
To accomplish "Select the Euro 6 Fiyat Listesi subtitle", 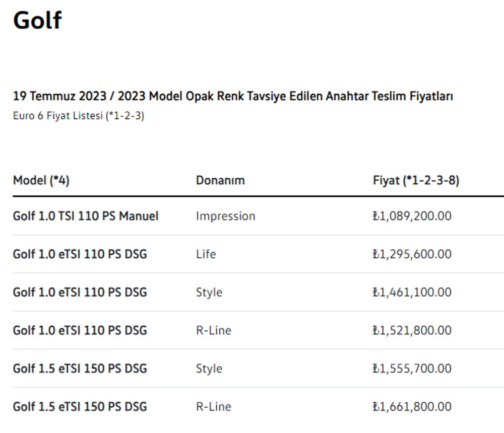I will click(79, 116).
